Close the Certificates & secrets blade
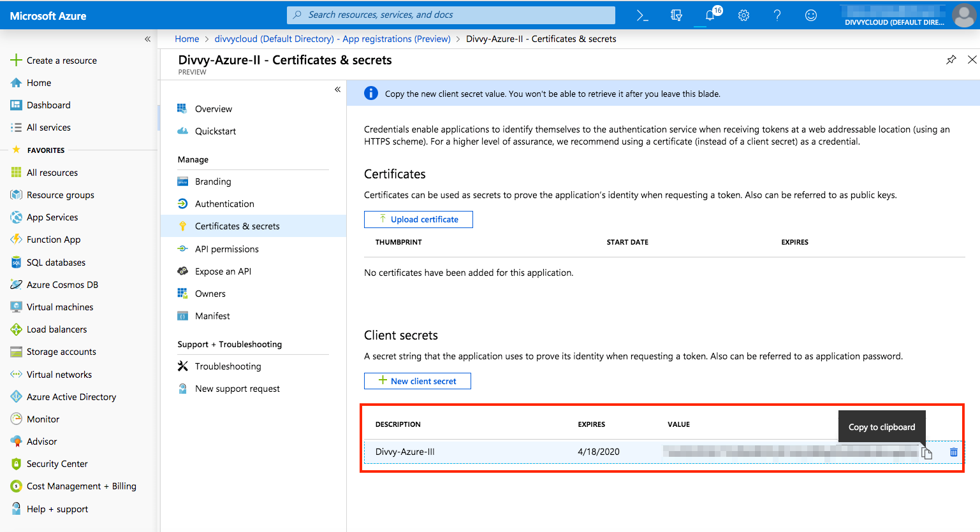The image size is (980, 532). pyautogui.click(x=972, y=60)
